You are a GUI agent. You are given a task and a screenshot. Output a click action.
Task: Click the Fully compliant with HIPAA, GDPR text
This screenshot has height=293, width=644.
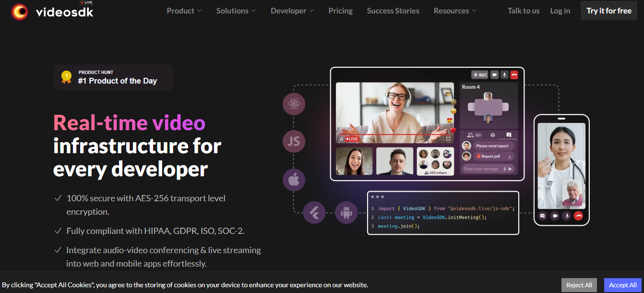pyautogui.click(x=155, y=231)
